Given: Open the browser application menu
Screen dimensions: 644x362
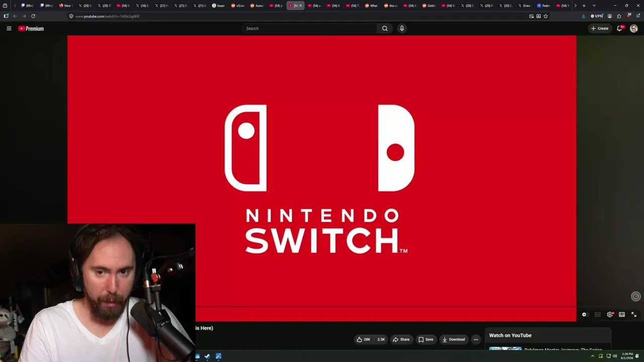Looking at the screenshot, I should pos(637,16).
